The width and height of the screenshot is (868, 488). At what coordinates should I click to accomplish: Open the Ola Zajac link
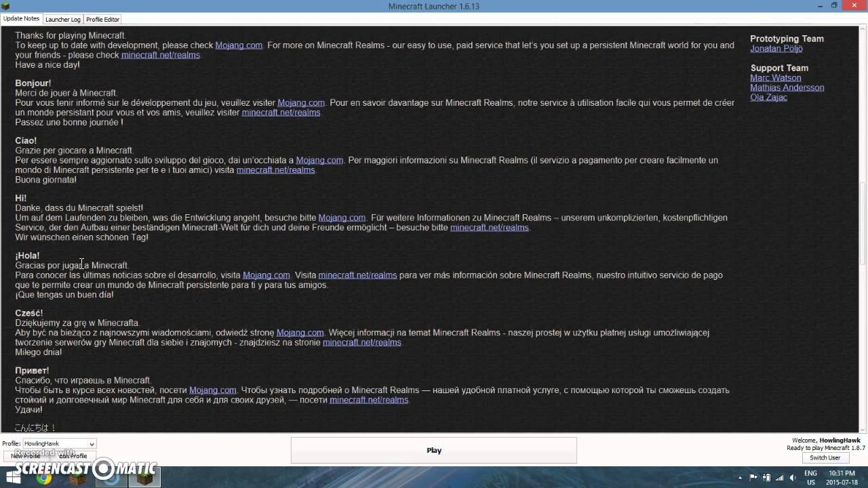(768, 98)
